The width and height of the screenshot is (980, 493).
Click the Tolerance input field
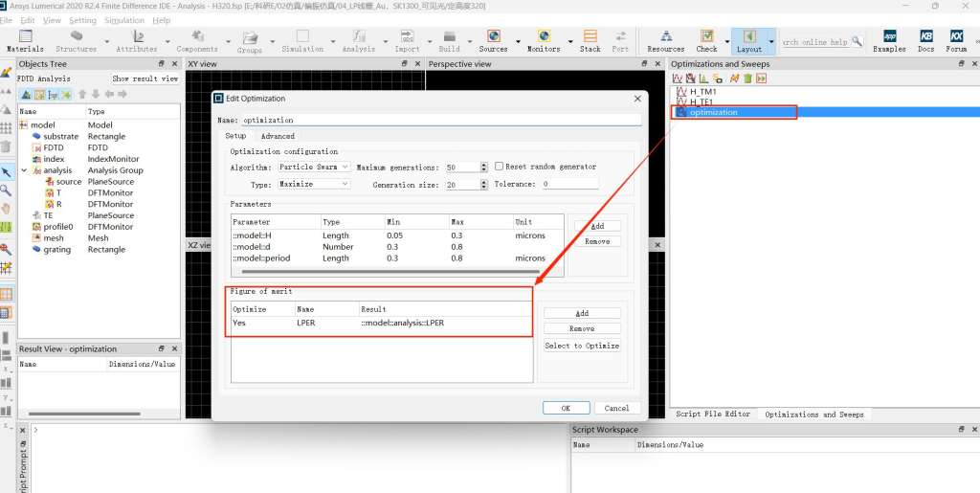point(569,184)
